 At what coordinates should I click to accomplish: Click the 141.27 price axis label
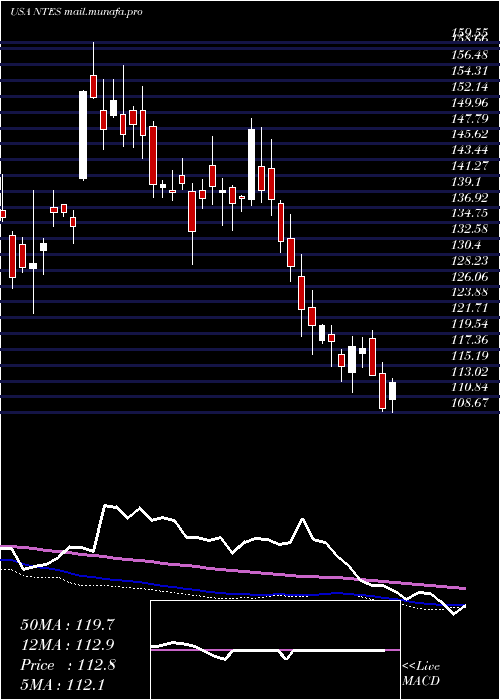(x=469, y=166)
